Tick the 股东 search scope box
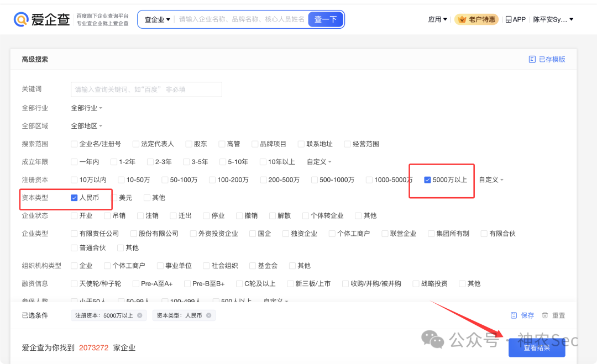This screenshot has width=597, height=364. pos(188,144)
